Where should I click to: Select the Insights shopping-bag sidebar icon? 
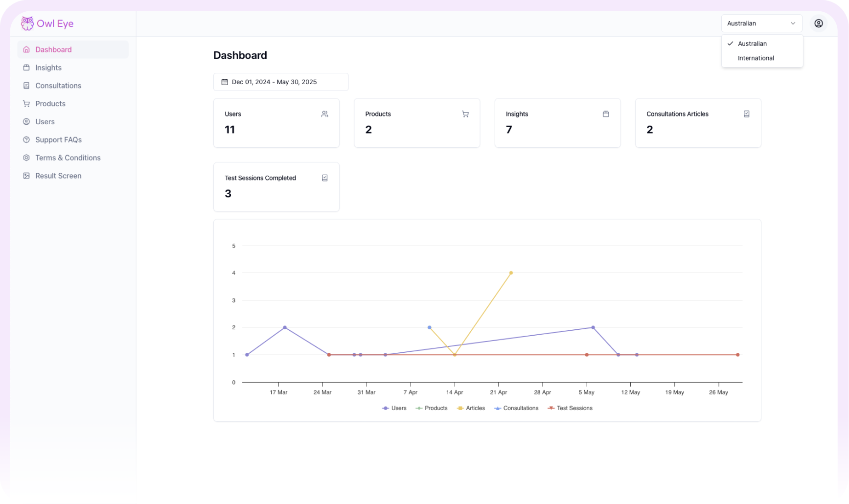pyautogui.click(x=26, y=68)
